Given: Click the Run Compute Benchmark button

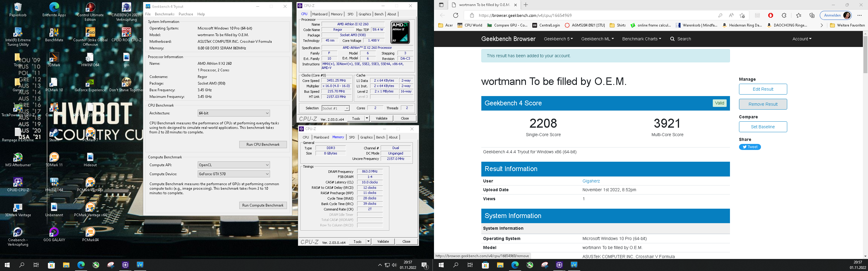Looking at the screenshot, I should [263, 205].
